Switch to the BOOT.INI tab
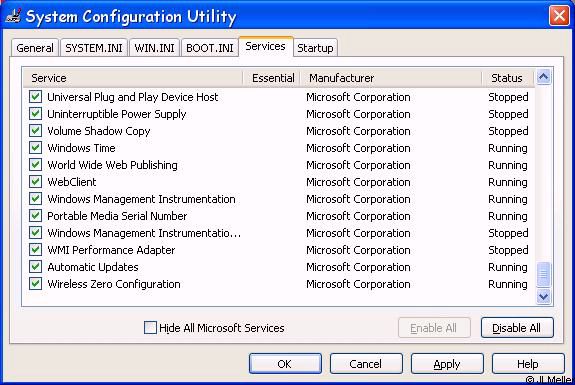This screenshot has width=575, height=385. (210, 48)
